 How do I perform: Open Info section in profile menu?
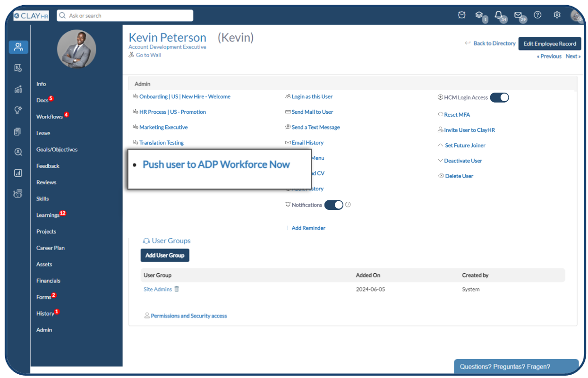[41, 84]
